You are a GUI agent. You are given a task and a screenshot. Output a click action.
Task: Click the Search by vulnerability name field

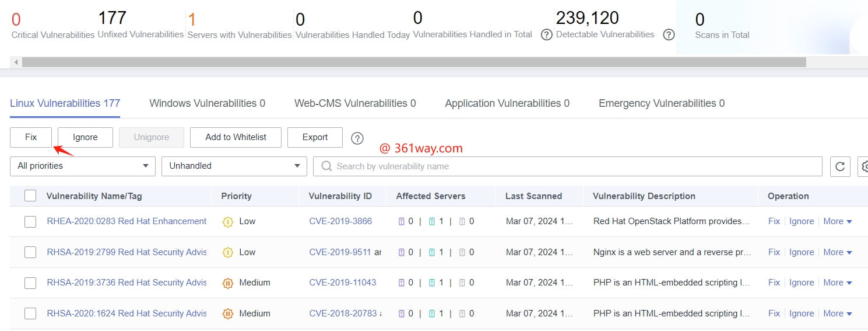(x=571, y=166)
